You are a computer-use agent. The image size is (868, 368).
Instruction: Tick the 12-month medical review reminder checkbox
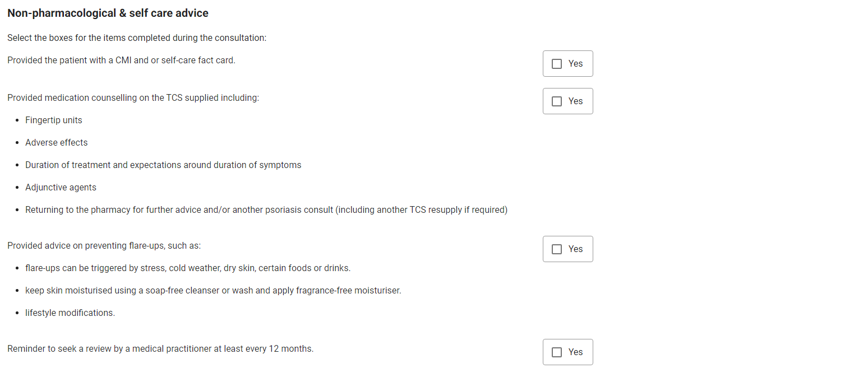pos(557,352)
